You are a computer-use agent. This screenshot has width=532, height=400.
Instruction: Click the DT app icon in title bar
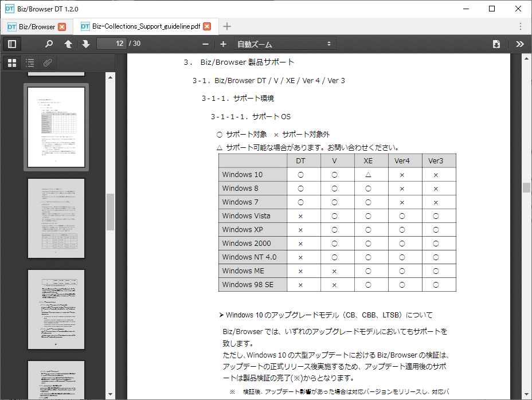[10, 9]
